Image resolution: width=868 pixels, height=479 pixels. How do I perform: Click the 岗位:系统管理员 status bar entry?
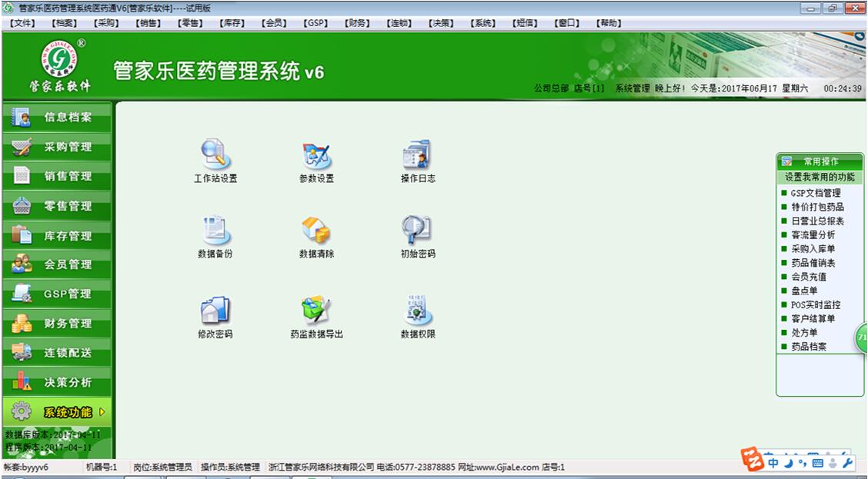(163, 467)
